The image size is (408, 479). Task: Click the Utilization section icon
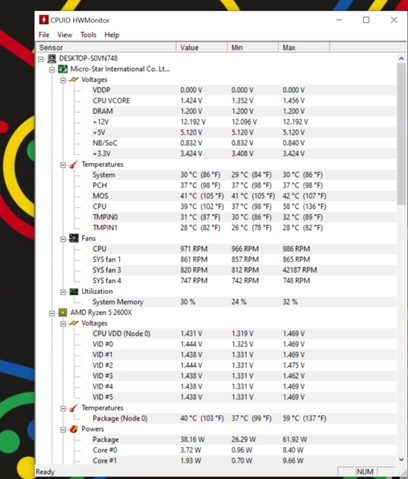click(74, 291)
